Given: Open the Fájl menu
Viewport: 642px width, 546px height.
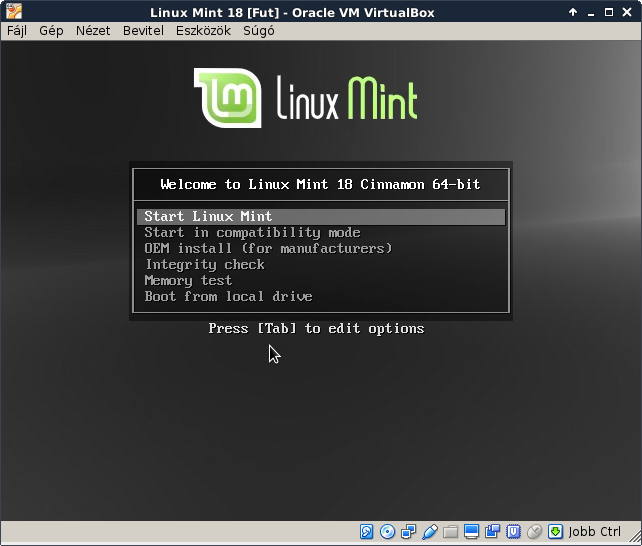Looking at the screenshot, I should click(x=17, y=31).
